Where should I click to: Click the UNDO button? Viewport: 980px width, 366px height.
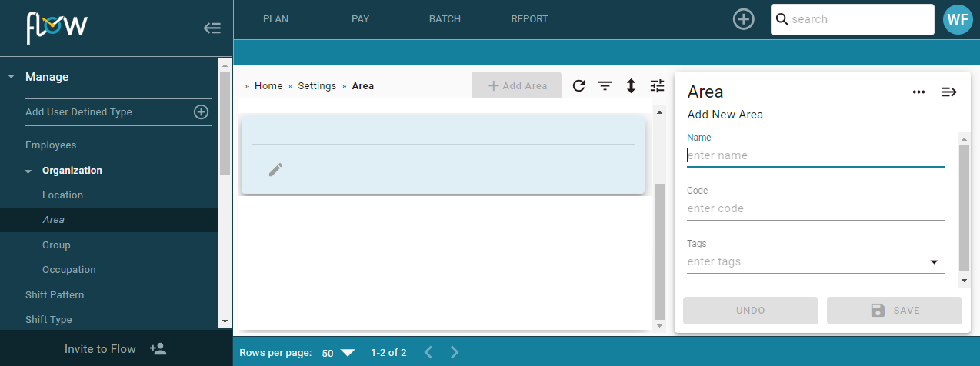click(751, 311)
